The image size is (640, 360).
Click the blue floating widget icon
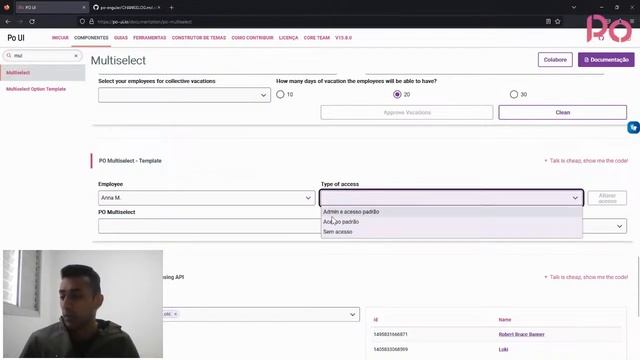(x=633, y=128)
